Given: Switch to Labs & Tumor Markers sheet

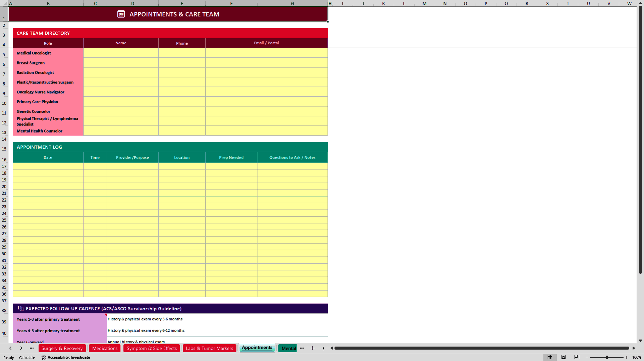Looking at the screenshot, I should coord(209,348).
